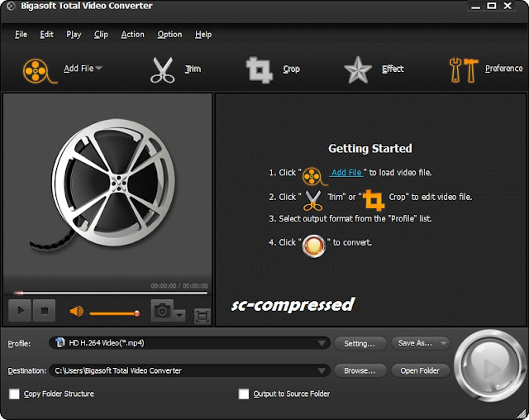Maximize the Bigasoft window
The height and width of the screenshot is (420, 529).
click(x=492, y=6)
